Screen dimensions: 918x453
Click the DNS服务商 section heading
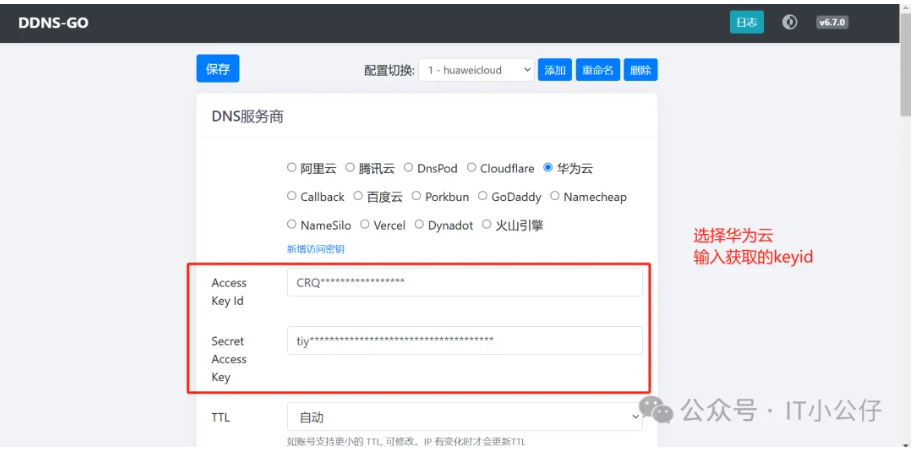point(248,116)
